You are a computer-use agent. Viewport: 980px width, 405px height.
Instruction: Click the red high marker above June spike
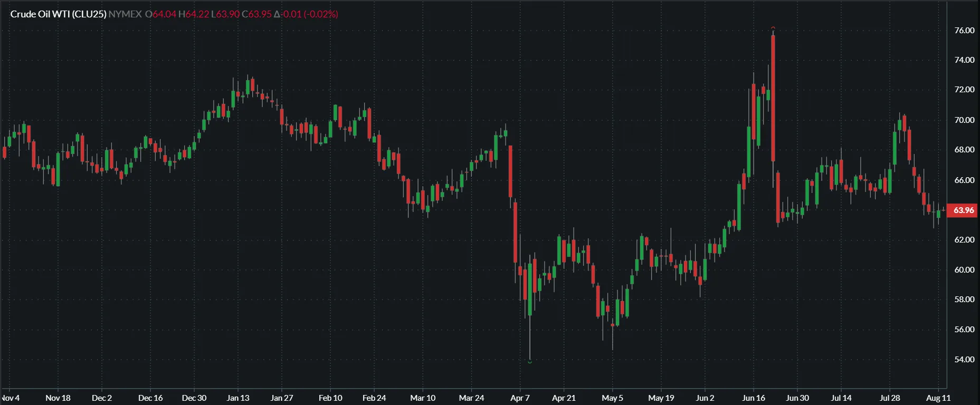pyautogui.click(x=773, y=28)
